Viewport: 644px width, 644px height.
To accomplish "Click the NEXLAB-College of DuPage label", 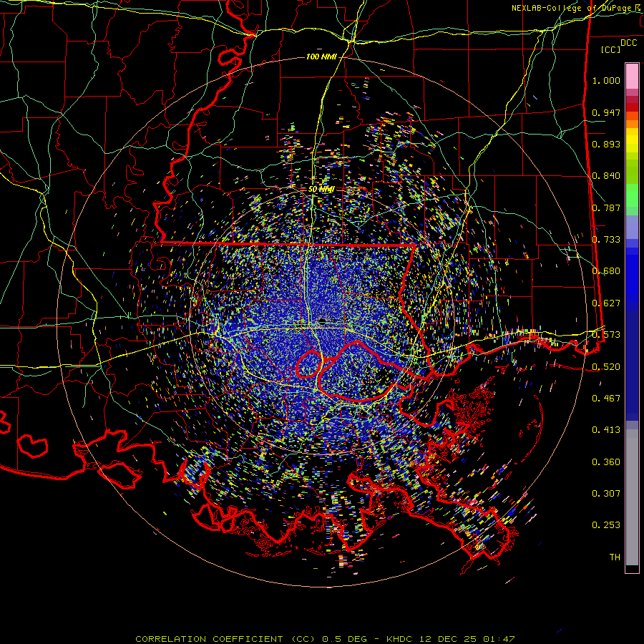I will (x=571, y=8).
